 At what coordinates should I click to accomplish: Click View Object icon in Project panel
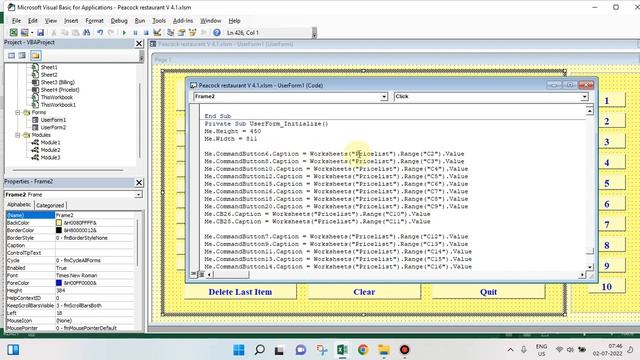point(22,56)
